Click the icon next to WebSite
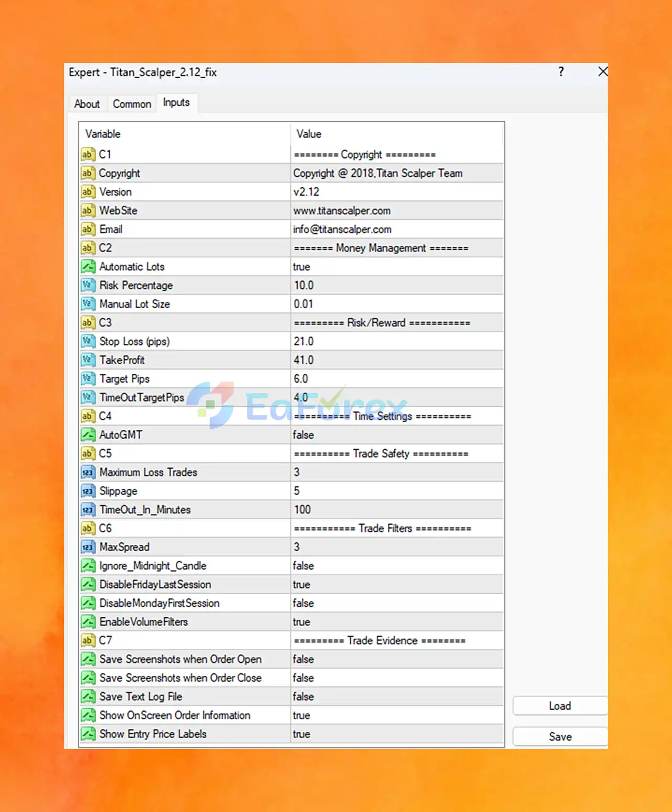672x812 pixels. (x=88, y=210)
